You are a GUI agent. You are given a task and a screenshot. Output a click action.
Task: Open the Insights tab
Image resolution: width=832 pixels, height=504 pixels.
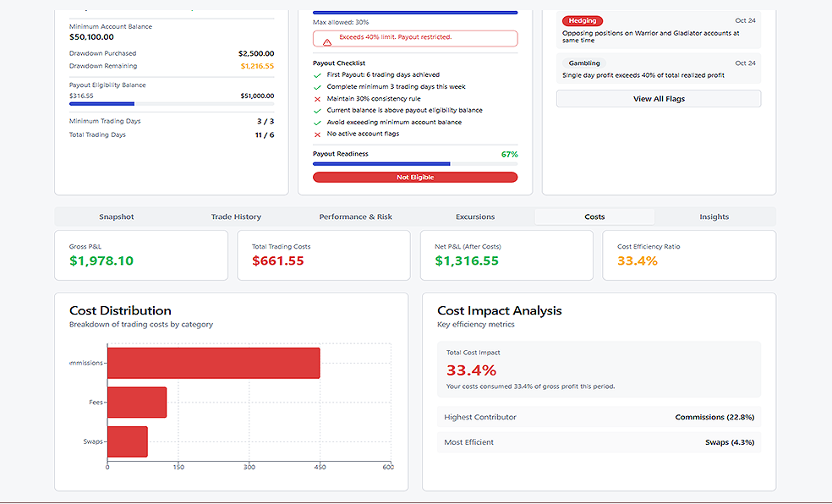[x=714, y=217]
